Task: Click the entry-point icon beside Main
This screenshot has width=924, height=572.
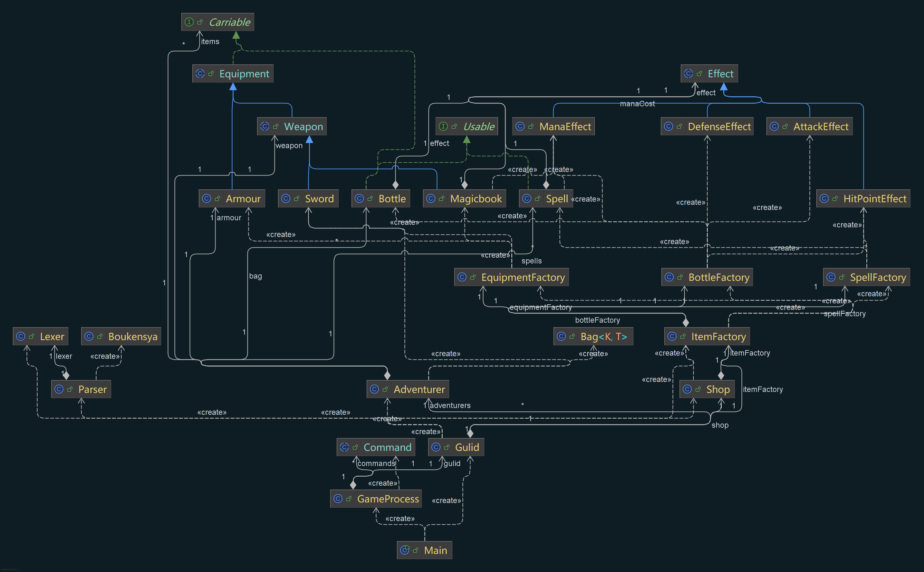Action: 405,550
